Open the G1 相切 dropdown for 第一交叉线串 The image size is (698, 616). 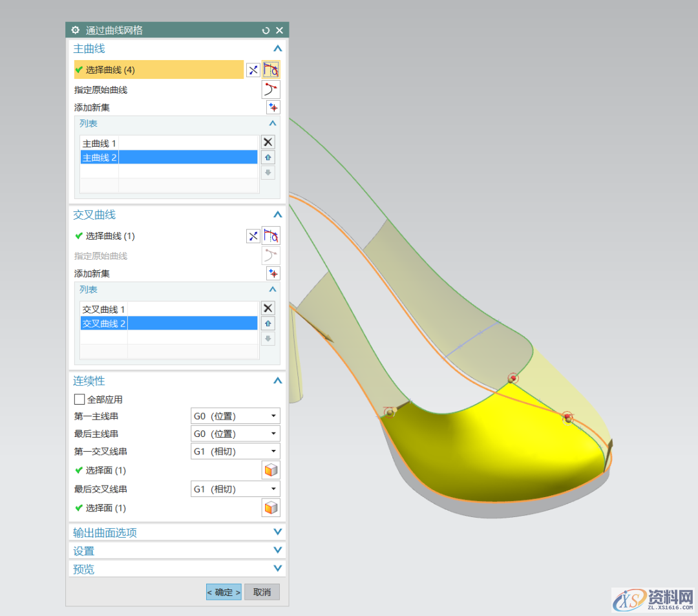(x=235, y=451)
